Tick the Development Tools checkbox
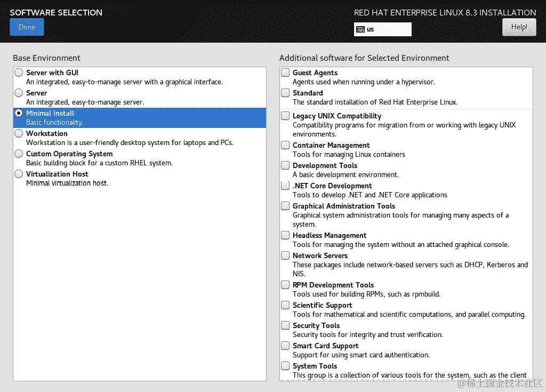The height and width of the screenshot is (392, 546). click(286, 166)
